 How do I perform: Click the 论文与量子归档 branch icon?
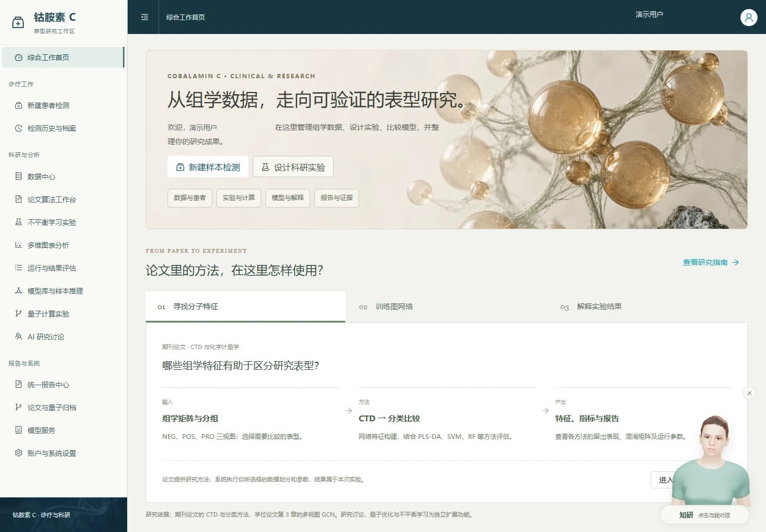click(x=19, y=407)
